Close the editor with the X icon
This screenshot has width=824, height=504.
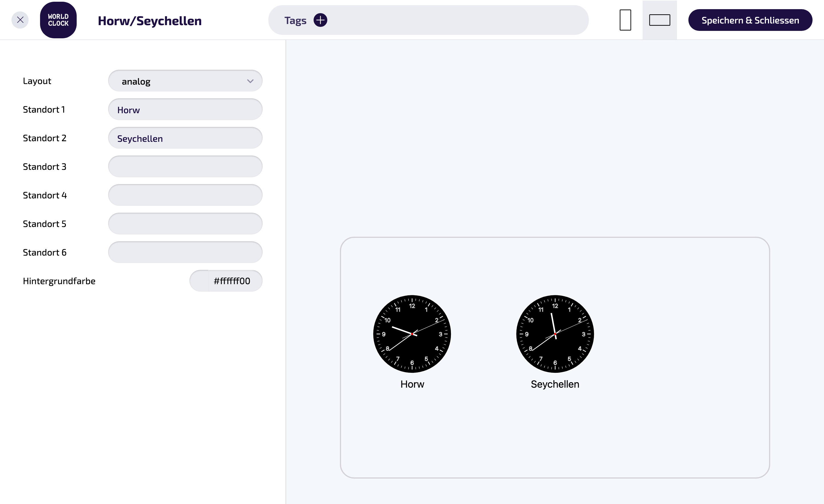point(20,20)
